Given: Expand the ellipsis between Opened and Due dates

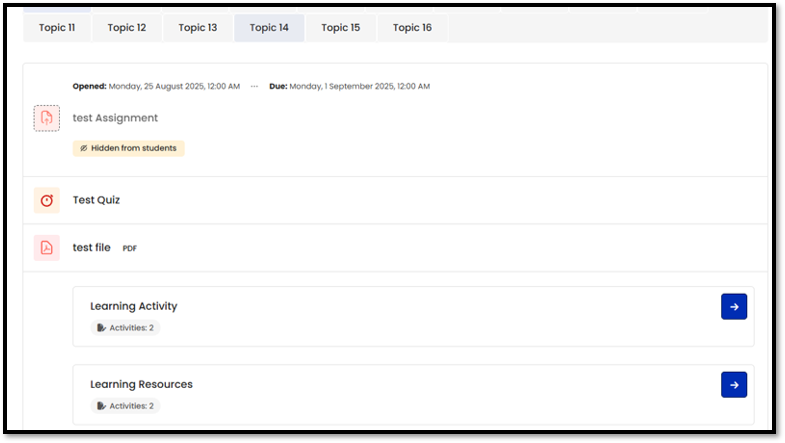Looking at the screenshot, I should (x=254, y=87).
